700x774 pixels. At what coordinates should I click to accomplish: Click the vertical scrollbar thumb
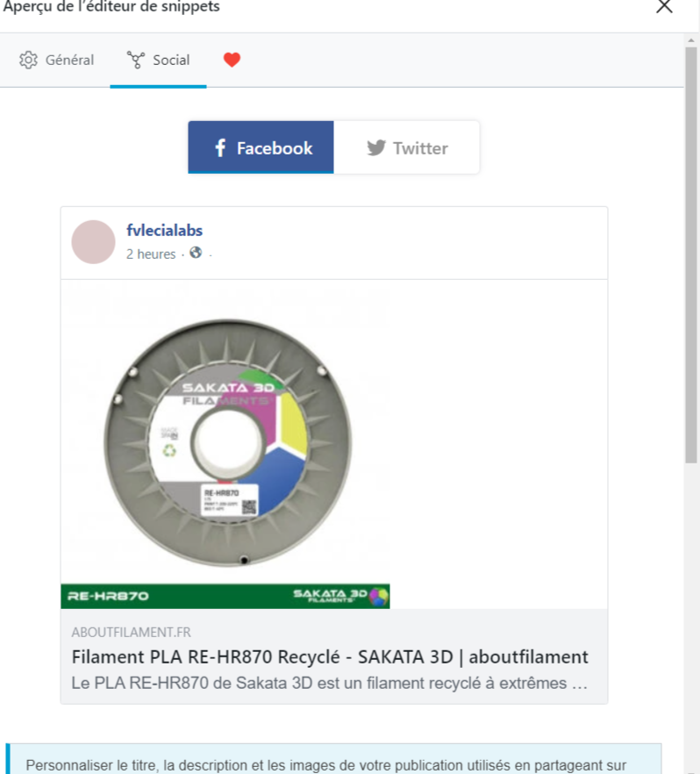[x=690, y=254]
